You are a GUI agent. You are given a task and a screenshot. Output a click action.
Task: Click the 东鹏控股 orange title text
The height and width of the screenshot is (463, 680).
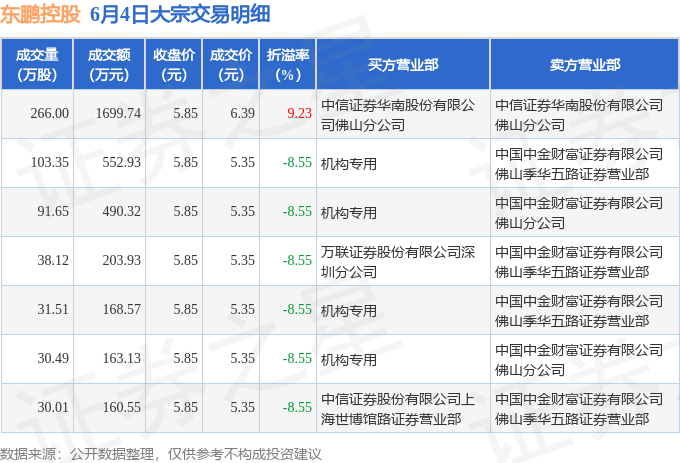(x=40, y=14)
